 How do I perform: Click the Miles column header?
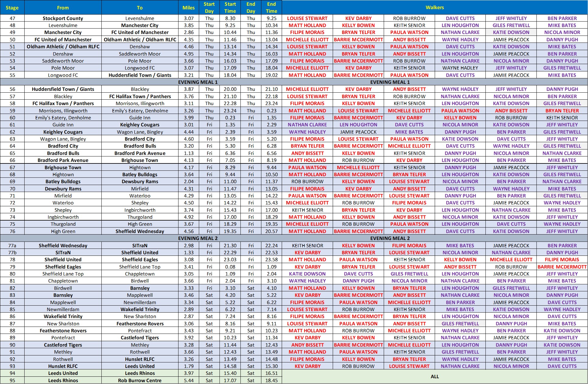pos(189,8)
